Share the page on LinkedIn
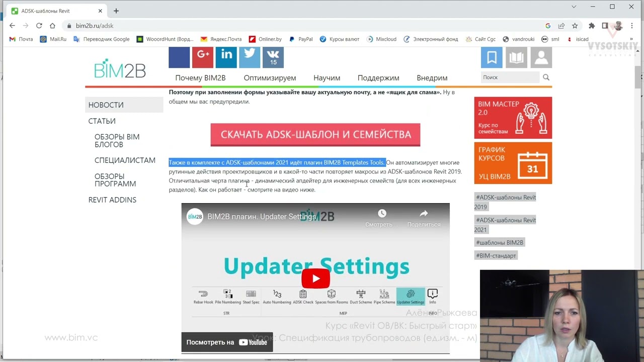The height and width of the screenshot is (362, 644). pos(226,57)
